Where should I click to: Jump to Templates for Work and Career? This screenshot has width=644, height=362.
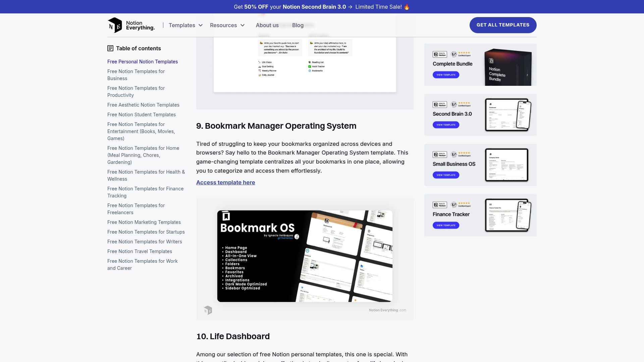click(143, 264)
